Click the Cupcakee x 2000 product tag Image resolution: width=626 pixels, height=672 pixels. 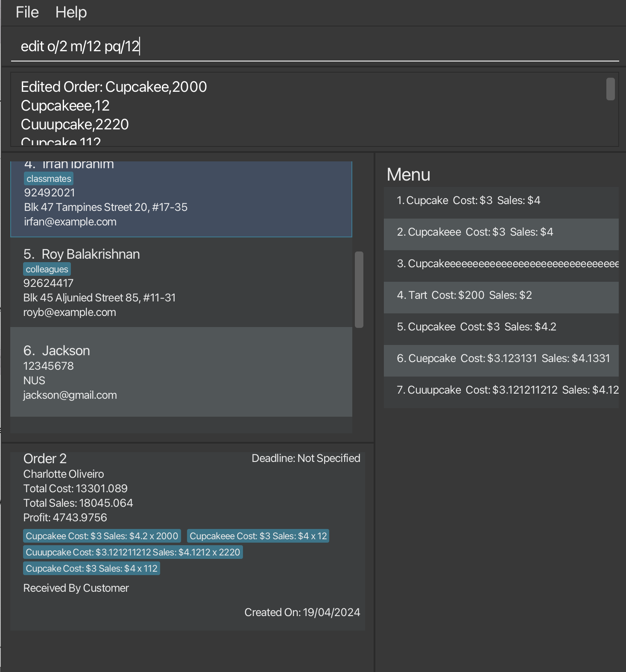102,536
